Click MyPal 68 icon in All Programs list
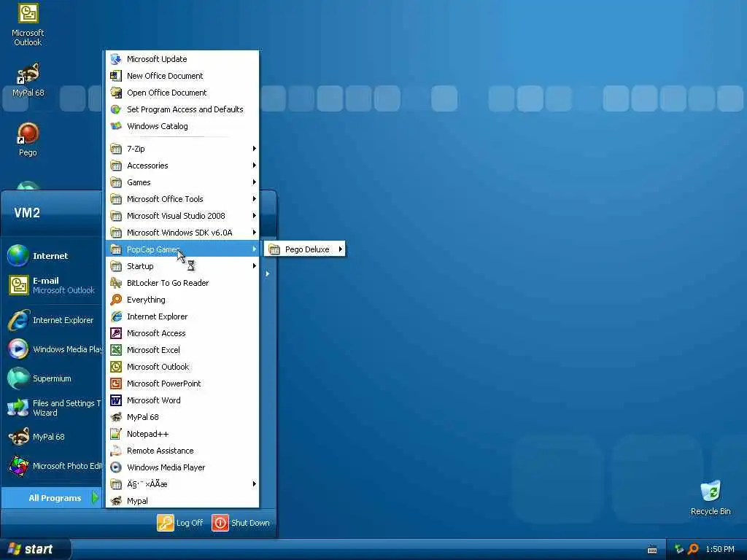 tap(116, 417)
